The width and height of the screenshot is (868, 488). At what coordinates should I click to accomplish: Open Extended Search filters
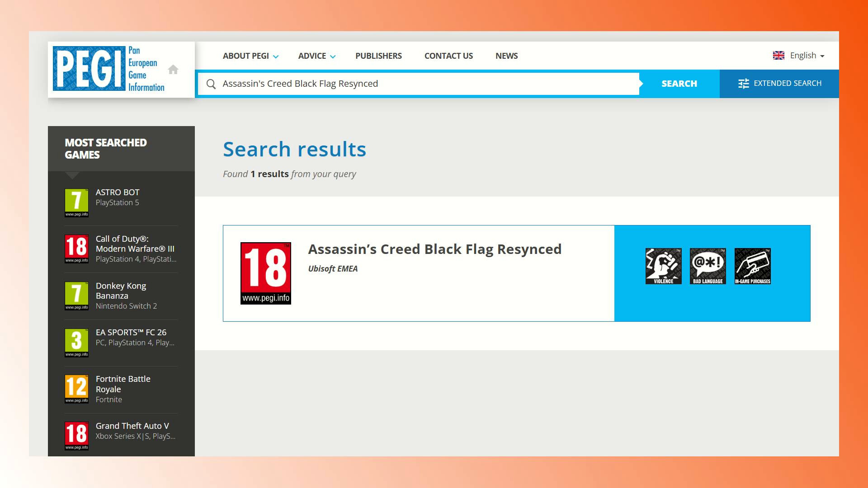tap(779, 84)
